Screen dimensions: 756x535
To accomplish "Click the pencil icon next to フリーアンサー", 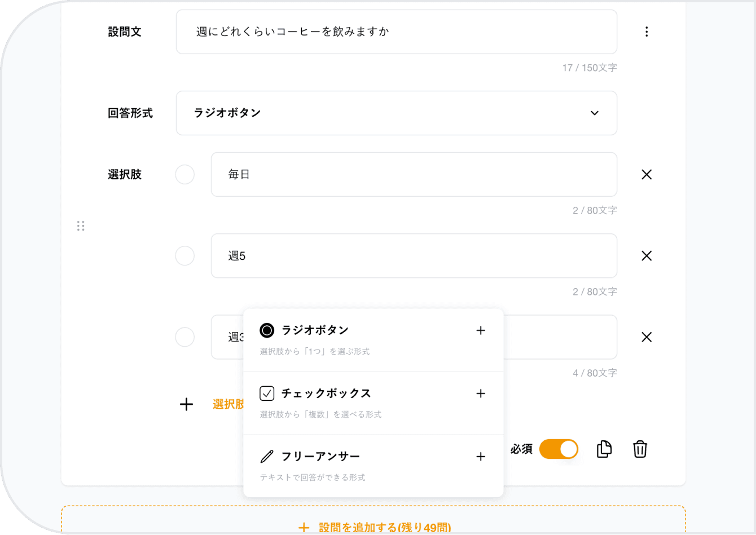I will coord(266,456).
